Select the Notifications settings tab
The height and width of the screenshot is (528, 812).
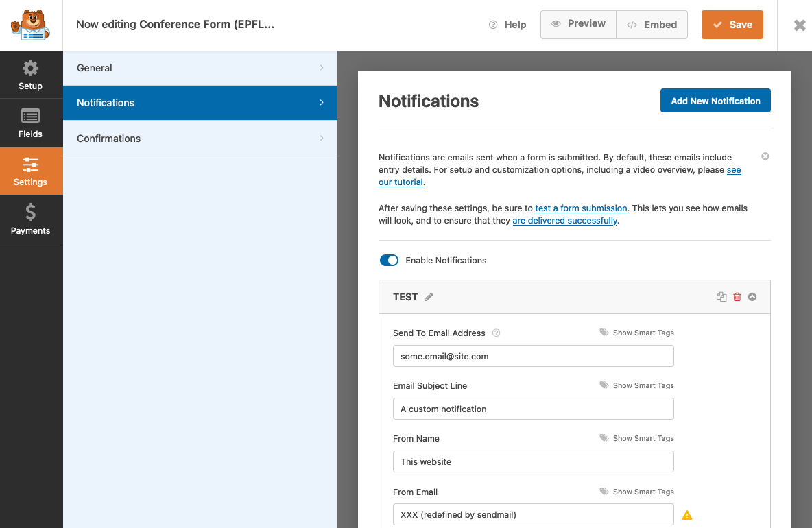coord(200,103)
